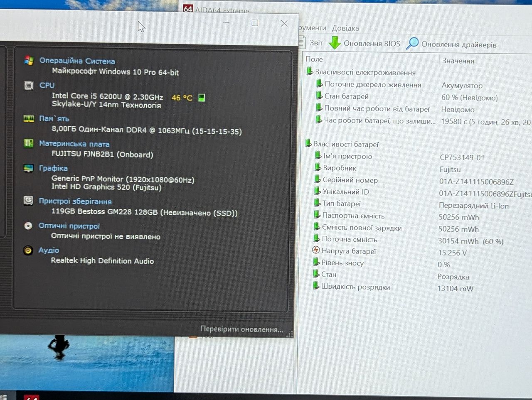The width and height of the screenshot is (532, 400).
Task: Click Перевірити оновлення... link in Speccy
Action: [241, 329]
